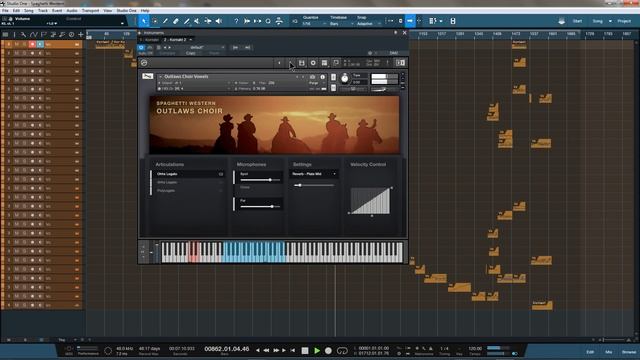Open the Studio One menu

pyautogui.click(x=127, y=11)
